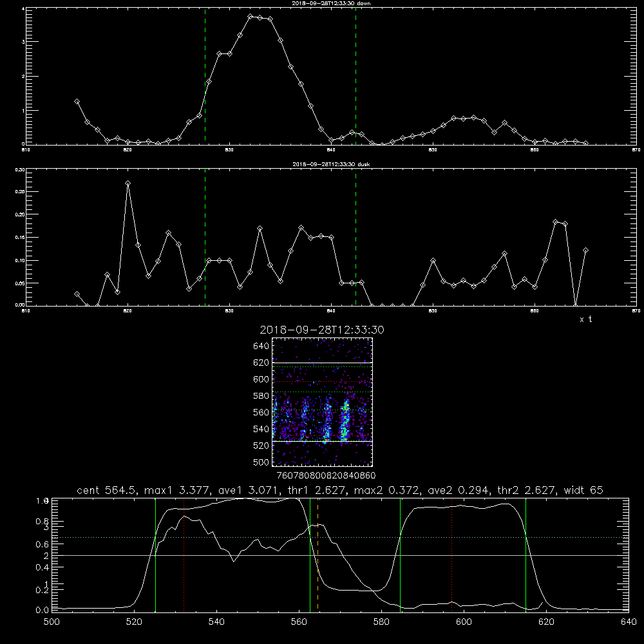Click the green vertical line near 615 in bottom plot
644x644 pixels.
click(x=526, y=554)
